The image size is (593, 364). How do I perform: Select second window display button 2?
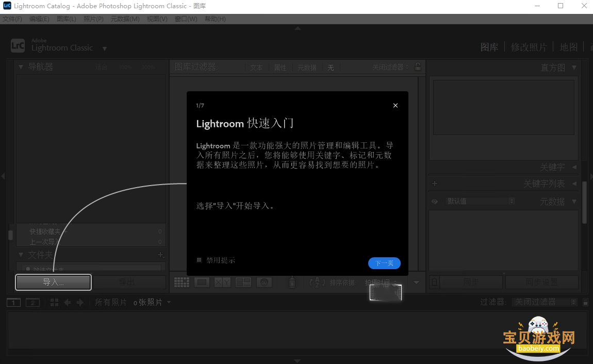pos(32,303)
